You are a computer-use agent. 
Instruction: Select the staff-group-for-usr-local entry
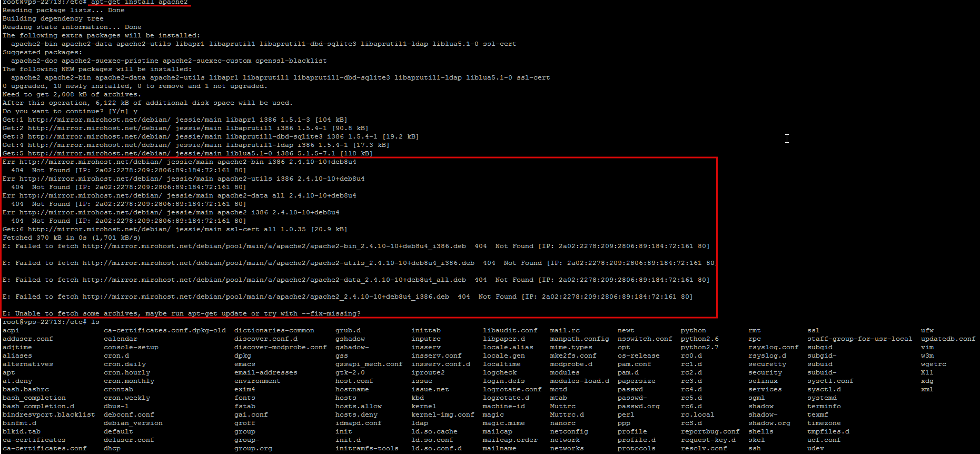pos(860,339)
